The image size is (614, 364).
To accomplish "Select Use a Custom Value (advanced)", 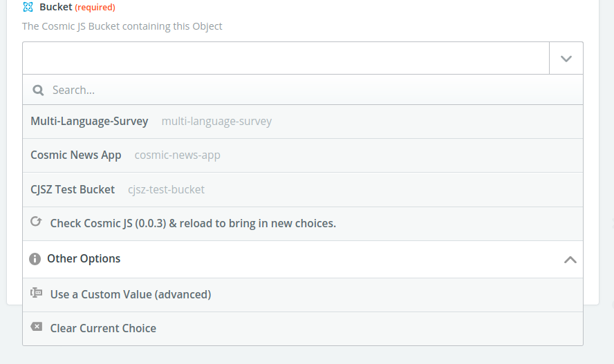I will pos(131,294).
